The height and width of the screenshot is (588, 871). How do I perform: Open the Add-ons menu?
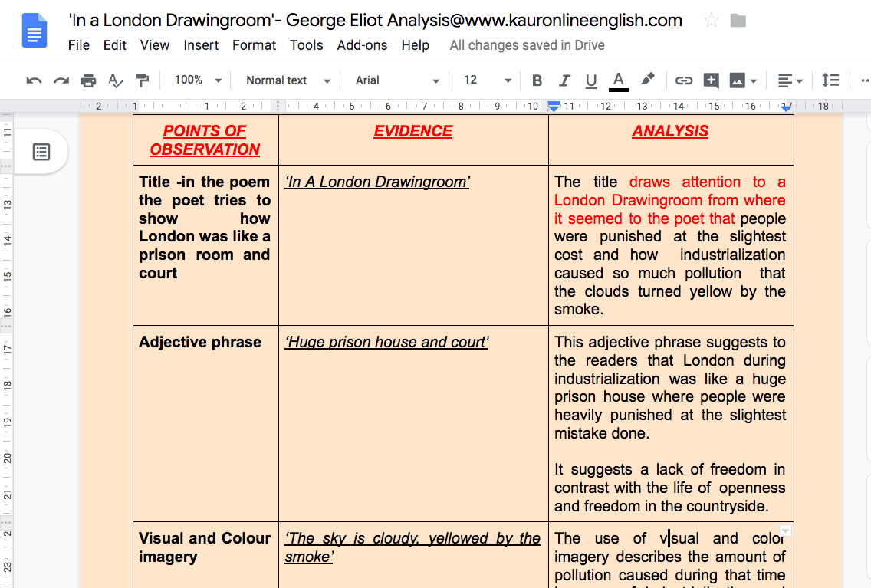point(362,45)
